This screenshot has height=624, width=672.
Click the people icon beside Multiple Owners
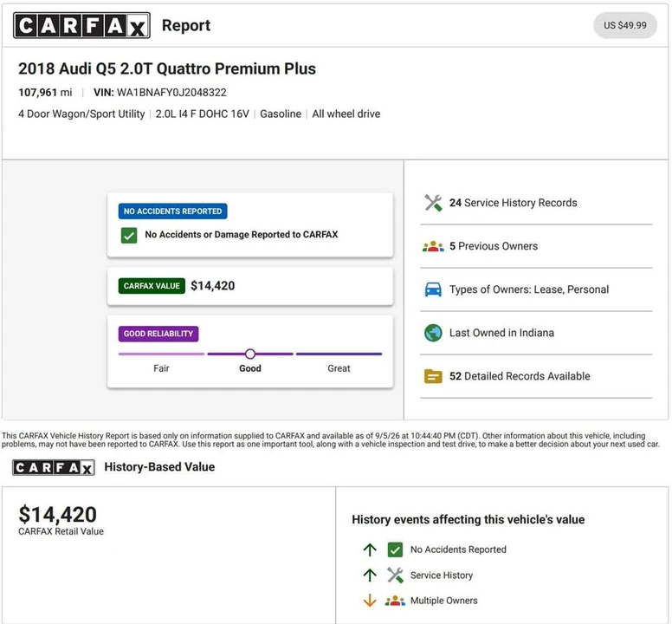[x=395, y=601]
